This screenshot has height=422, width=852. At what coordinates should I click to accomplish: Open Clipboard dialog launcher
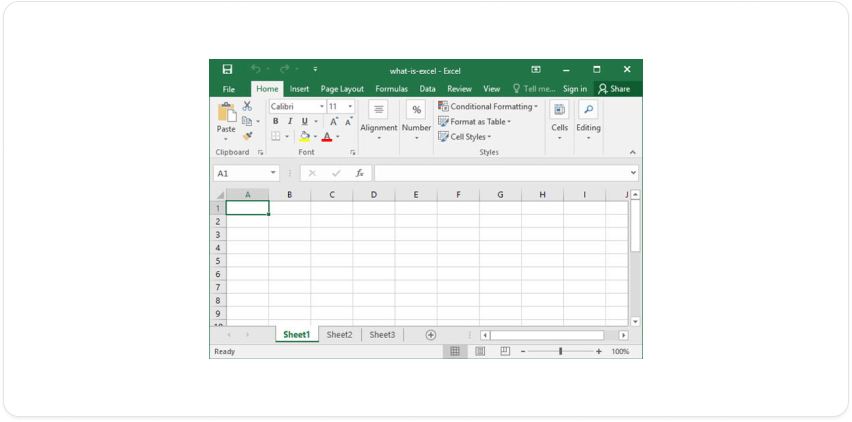(x=260, y=153)
